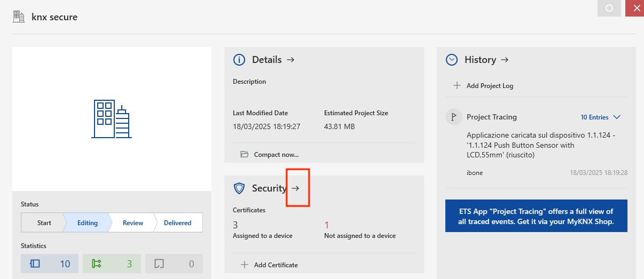Click Add Project Log

[490, 85]
